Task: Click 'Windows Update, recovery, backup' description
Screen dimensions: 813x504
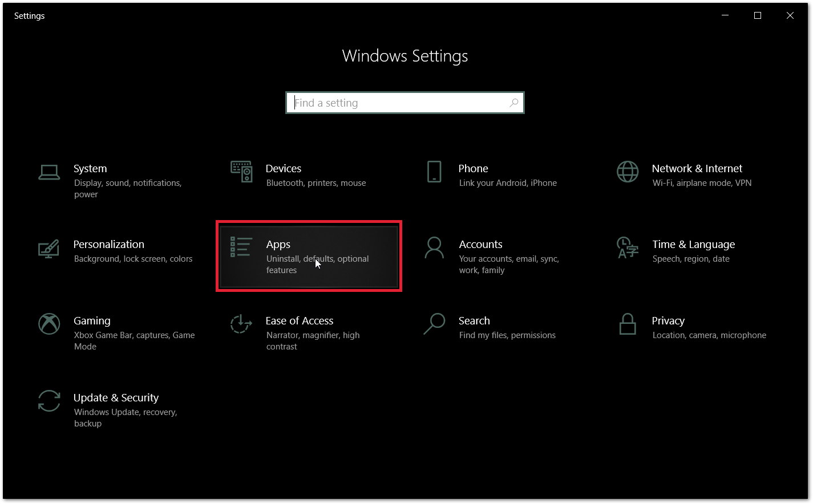Action: click(126, 418)
